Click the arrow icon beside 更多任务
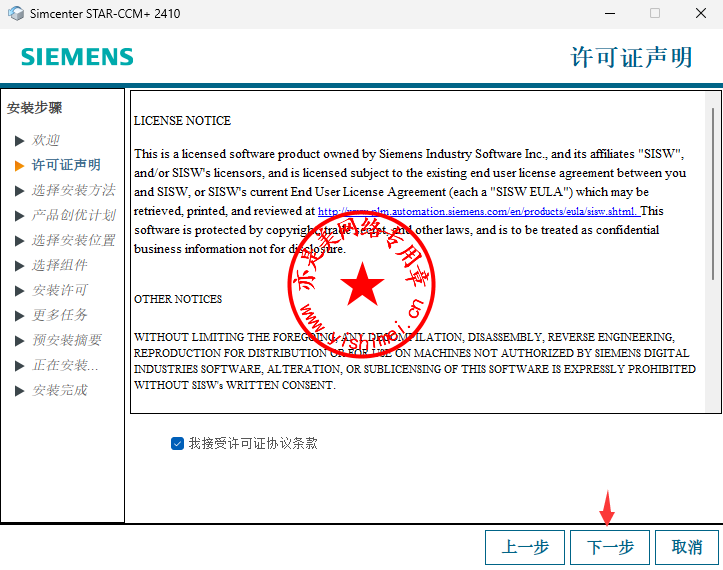Image resolution: width=723 pixels, height=570 pixels. coord(19,315)
